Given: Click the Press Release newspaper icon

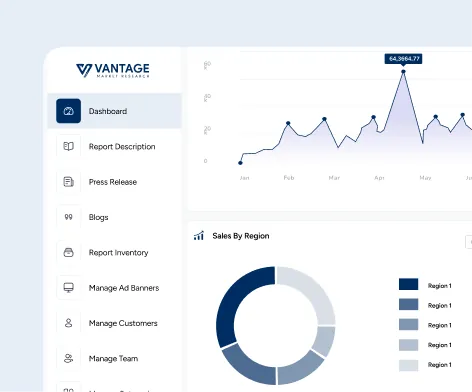Looking at the screenshot, I should pyautogui.click(x=68, y=182).
